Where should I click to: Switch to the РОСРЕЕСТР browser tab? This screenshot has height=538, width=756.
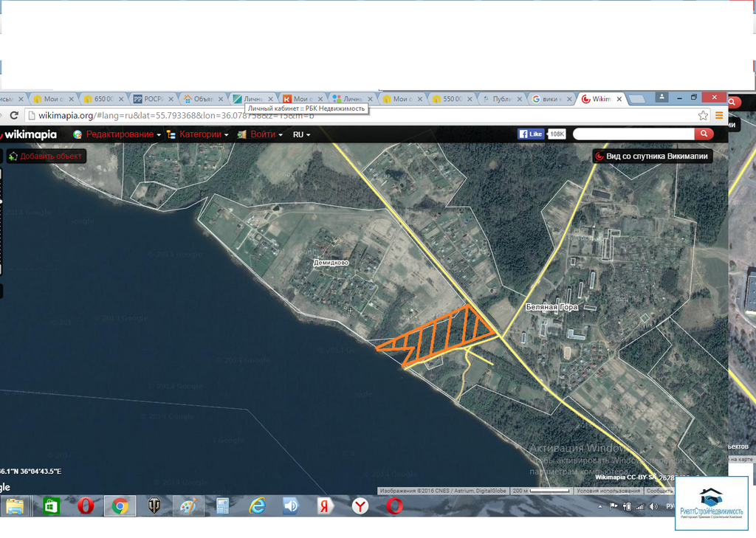coord(153,99)
